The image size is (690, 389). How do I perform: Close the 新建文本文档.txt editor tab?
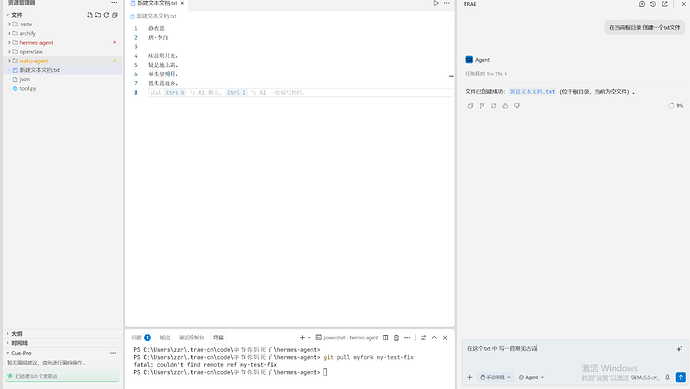[x=182, y=3]
